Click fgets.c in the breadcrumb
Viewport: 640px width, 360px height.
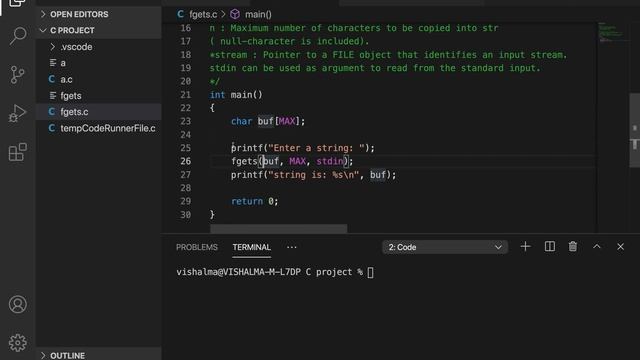[x=203, y=14]
